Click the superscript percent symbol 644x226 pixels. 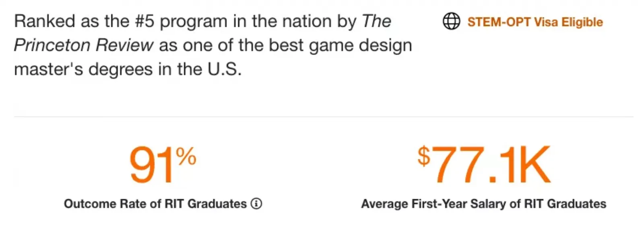click(186, 156)
